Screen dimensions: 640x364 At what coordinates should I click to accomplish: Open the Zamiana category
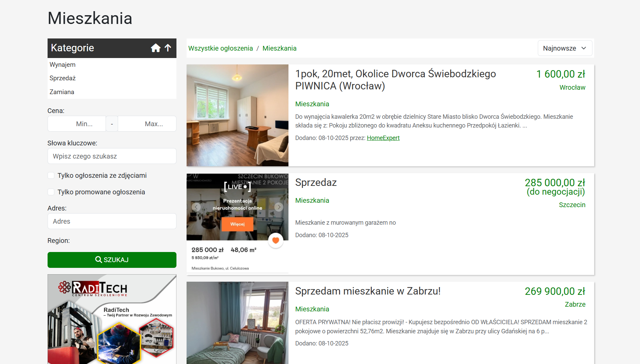coord(62,91)
